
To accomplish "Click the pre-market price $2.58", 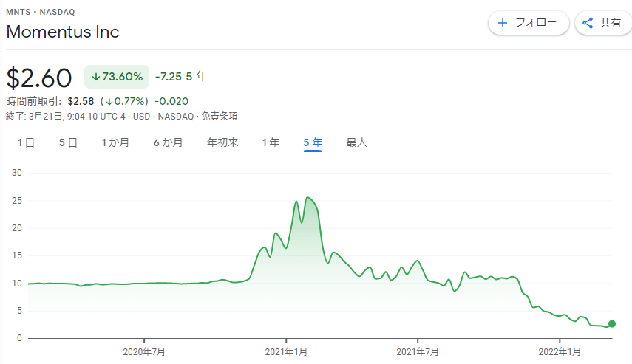I will tap(81, 101).
